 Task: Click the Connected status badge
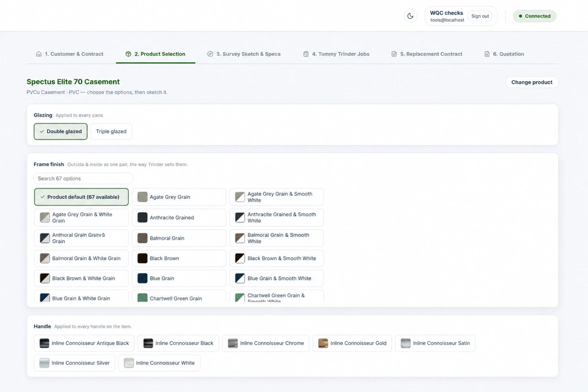tap(535, 16)
